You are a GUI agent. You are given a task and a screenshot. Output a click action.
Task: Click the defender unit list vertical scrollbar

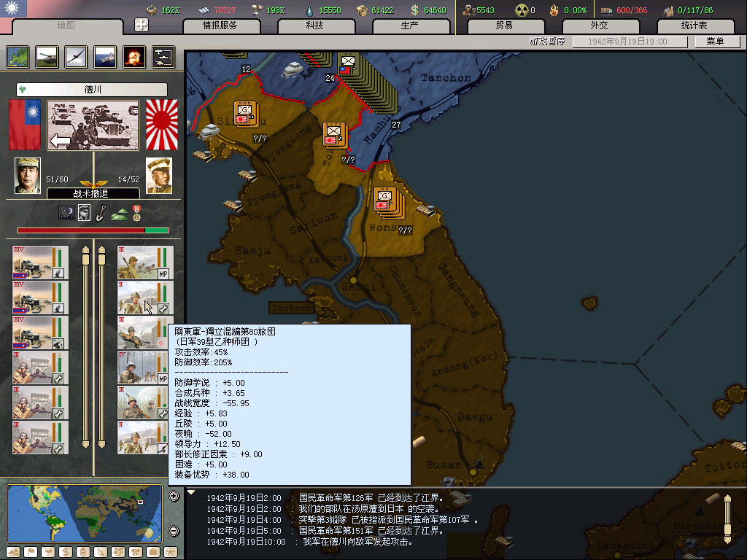(x=101, y=348)
